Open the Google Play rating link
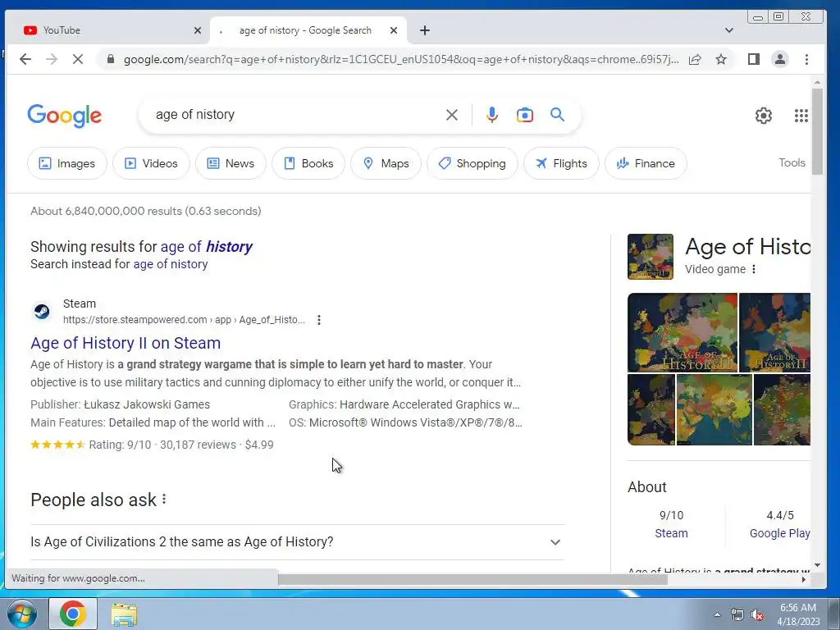Screen dimensions: 840x630 click(x=779, y=533)
